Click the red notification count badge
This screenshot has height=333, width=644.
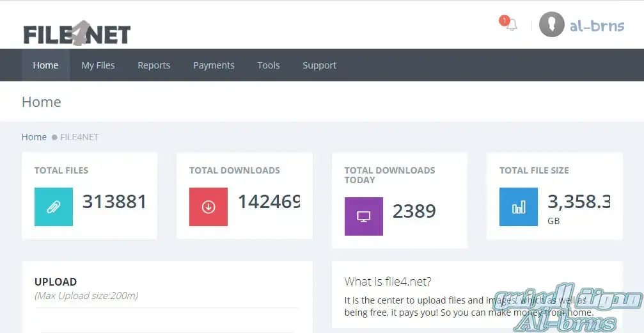click(504, 20)
